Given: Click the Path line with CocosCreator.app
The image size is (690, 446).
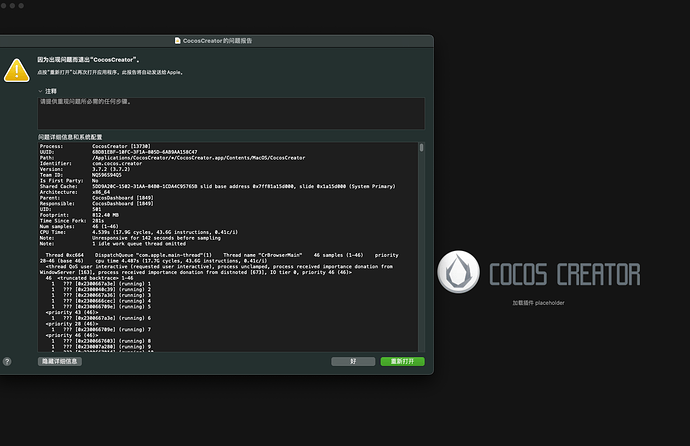Looking at the screenshot, I should click(x=172, y=157).
